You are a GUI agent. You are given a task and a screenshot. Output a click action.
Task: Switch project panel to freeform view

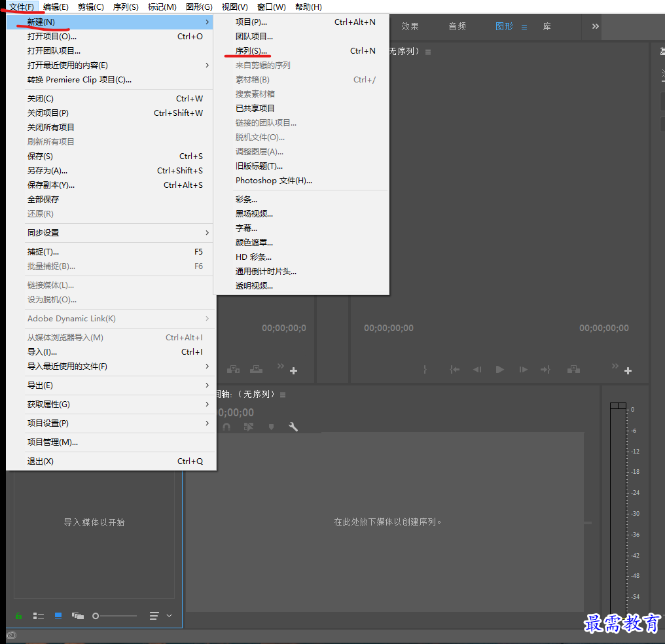(78, 616)
